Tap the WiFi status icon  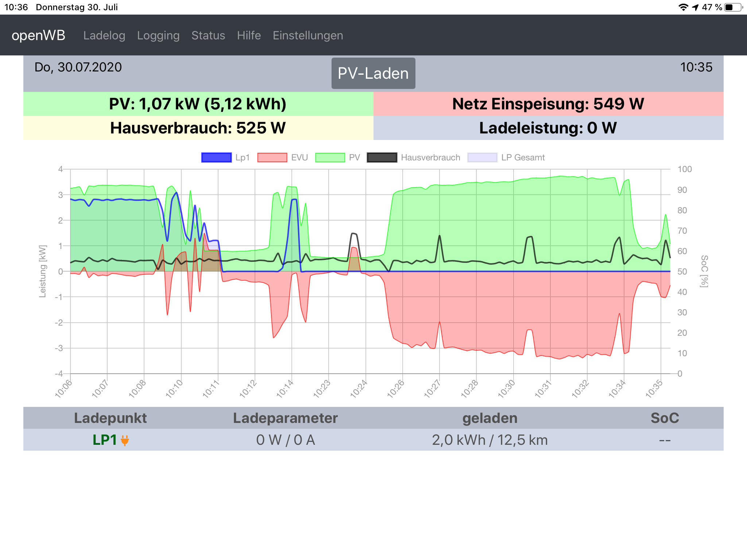683,7
